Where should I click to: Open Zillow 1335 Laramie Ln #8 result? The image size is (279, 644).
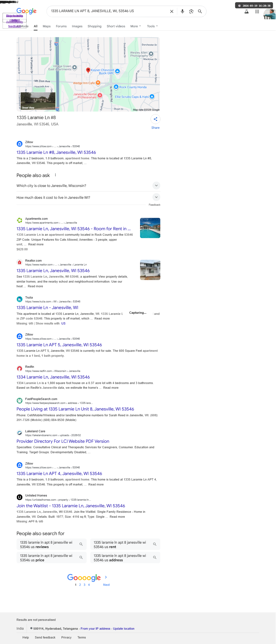56,152
